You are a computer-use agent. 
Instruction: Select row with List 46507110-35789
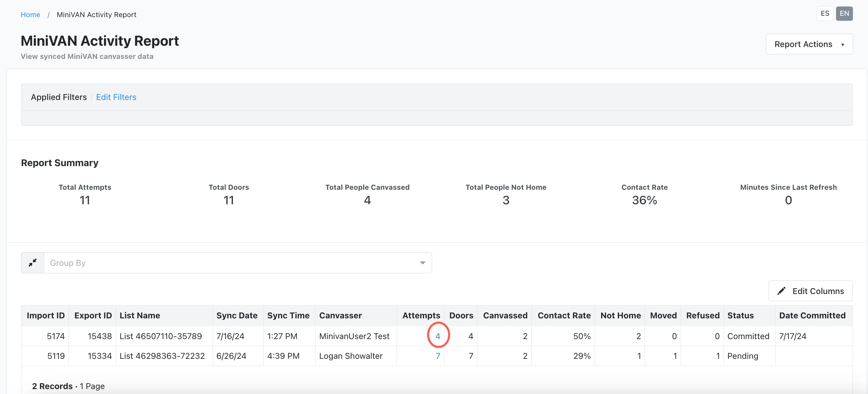coord(160,336)
